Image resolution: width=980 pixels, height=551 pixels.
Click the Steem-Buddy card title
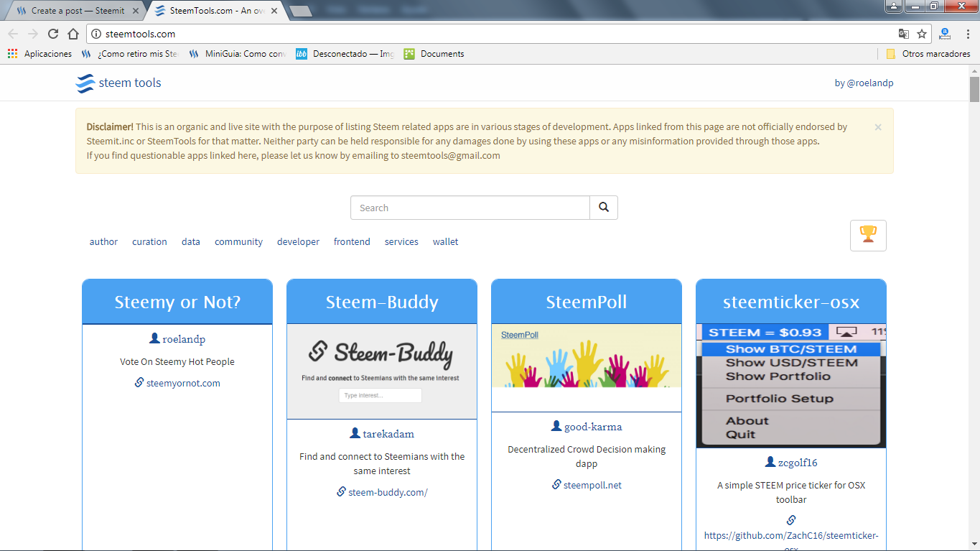[x=382, y=302]
